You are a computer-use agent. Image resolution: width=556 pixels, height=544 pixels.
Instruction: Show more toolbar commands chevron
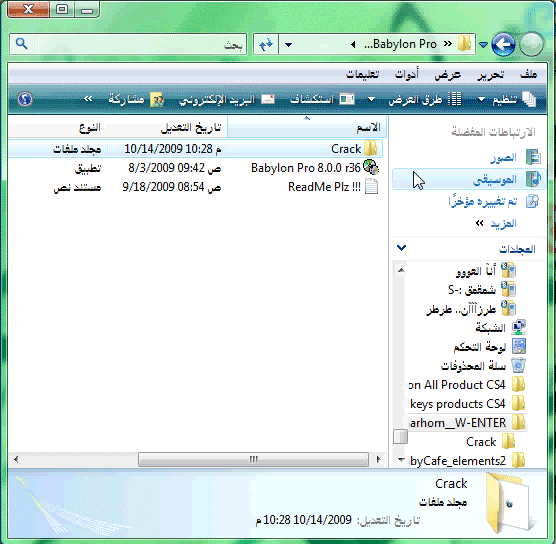click(x=88, y=99)
